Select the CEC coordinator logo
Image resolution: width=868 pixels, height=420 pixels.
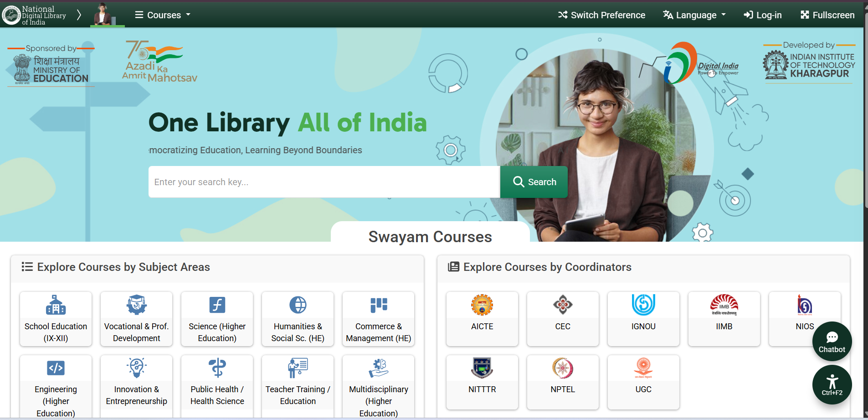(563, 305)
